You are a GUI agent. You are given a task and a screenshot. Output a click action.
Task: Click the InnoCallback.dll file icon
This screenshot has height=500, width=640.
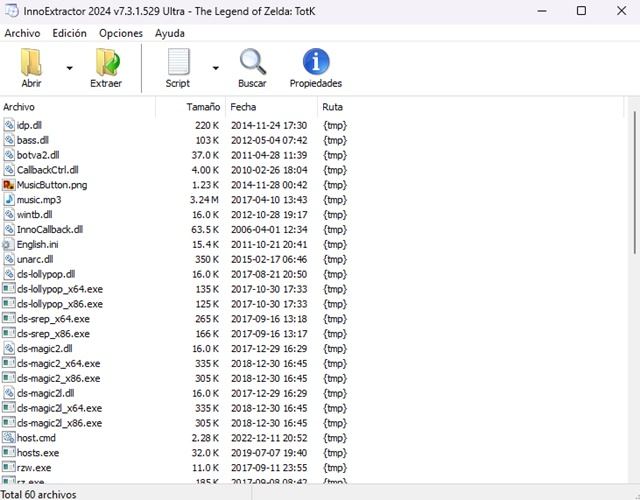coord(9,229)
